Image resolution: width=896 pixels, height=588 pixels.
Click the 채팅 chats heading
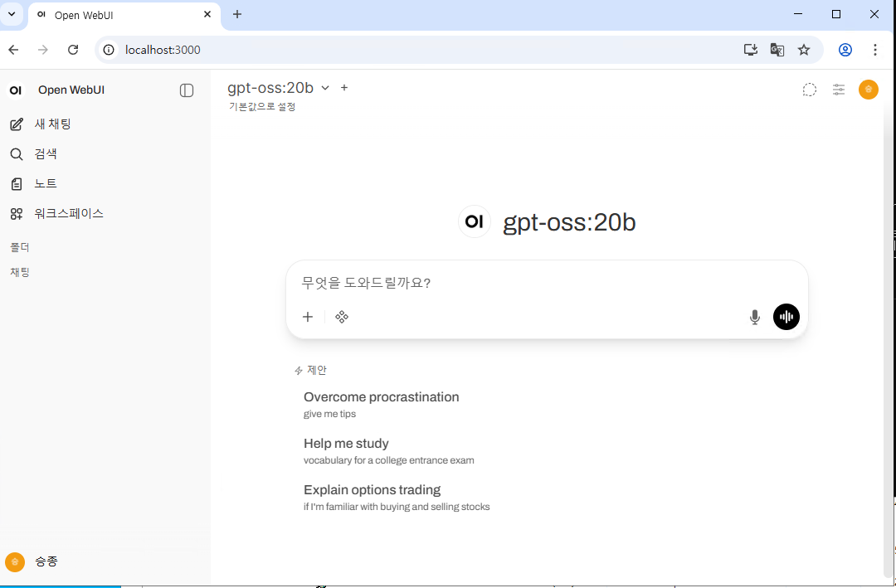click(x=19, y=272)
